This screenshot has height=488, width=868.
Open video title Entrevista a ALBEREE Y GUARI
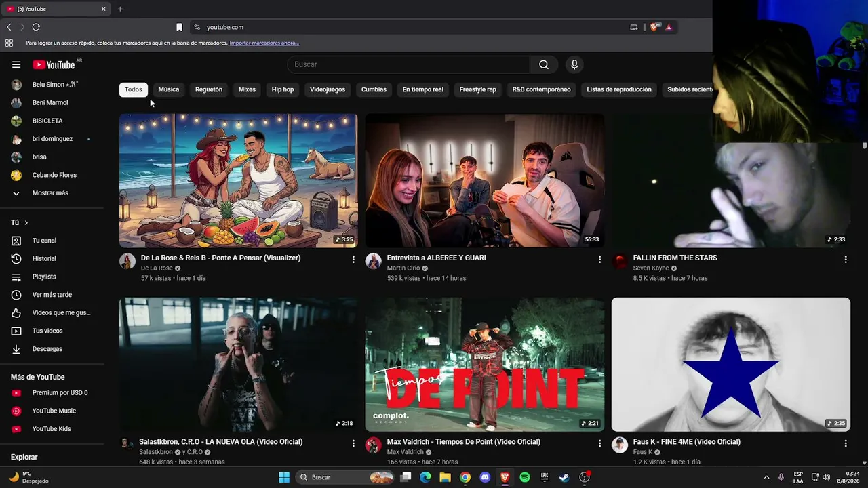click(436, 258)
